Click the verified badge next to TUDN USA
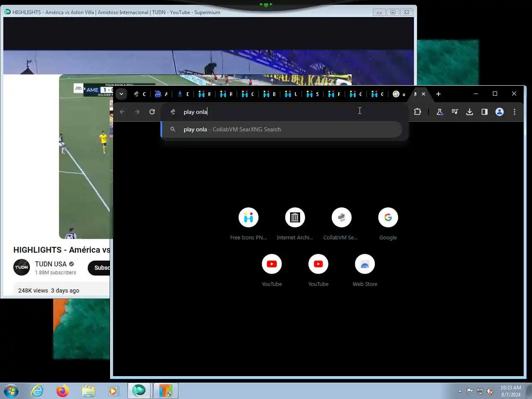Viewport: 532px width, 399px height. point(71,264)
